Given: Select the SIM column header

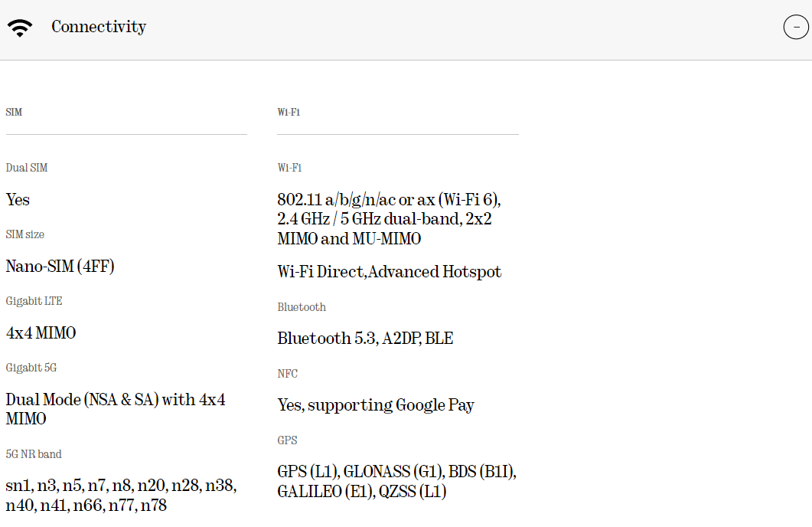Looking at the screenshot, I should point(14,112).
